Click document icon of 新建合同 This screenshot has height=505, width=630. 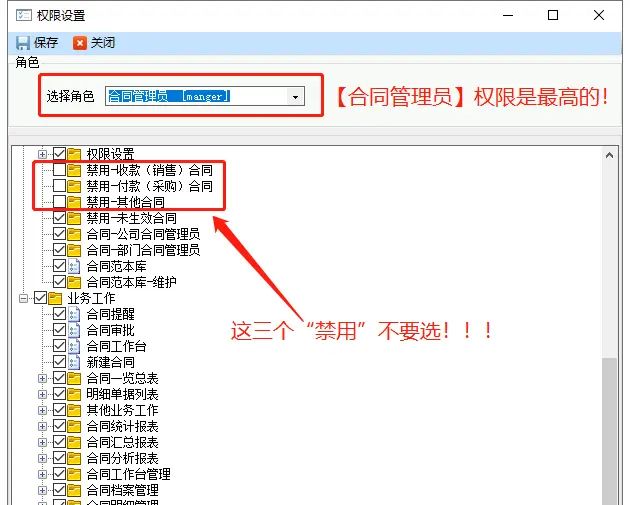(x=74, y=362)
